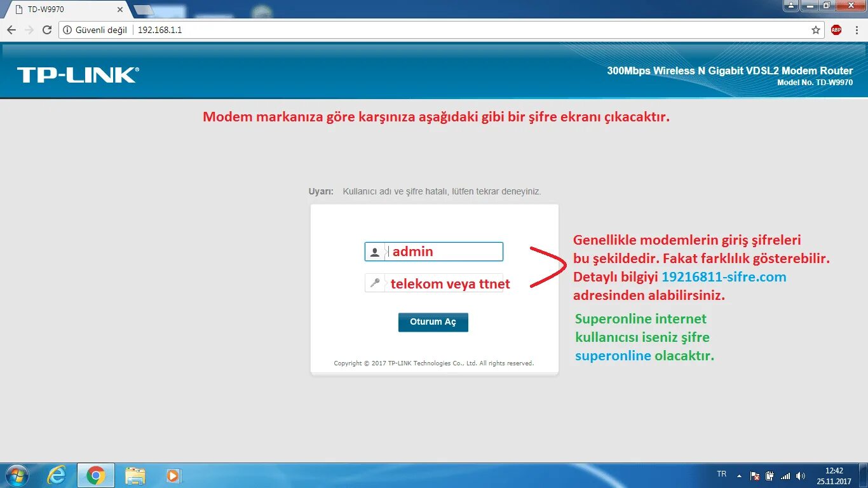Click the browser Back arrow

pyautogui.click(x=11, y=30)
